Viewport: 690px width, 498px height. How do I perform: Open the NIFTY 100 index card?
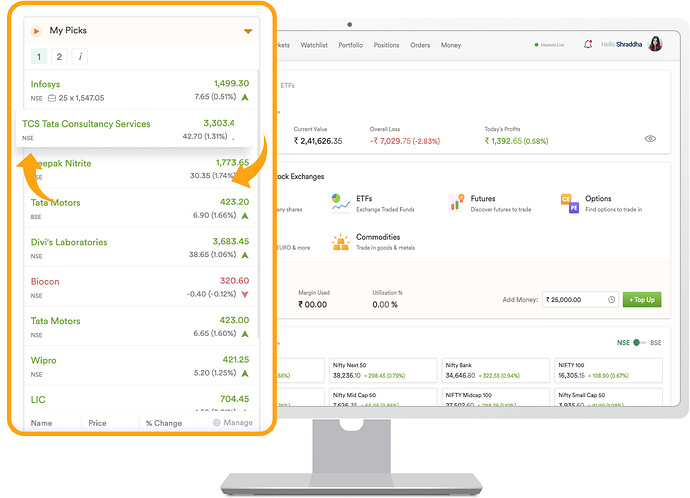point(609,370)
